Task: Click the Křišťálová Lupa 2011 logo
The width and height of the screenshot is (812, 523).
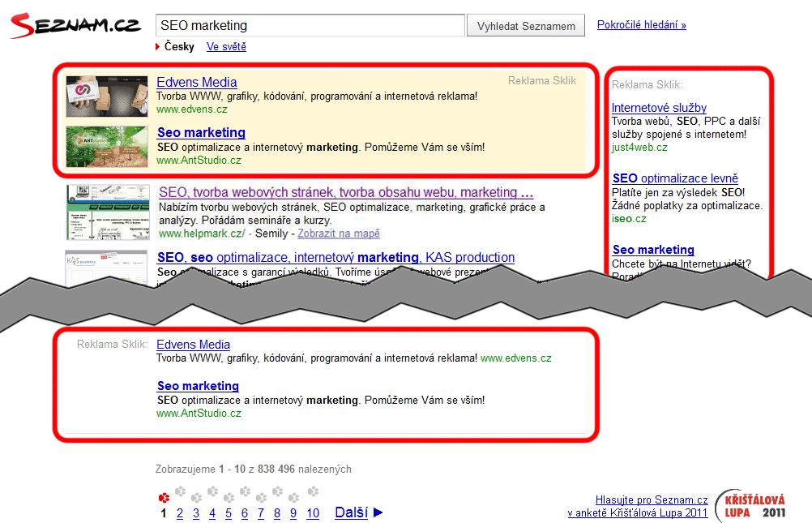Action: (x=751, y=506)
